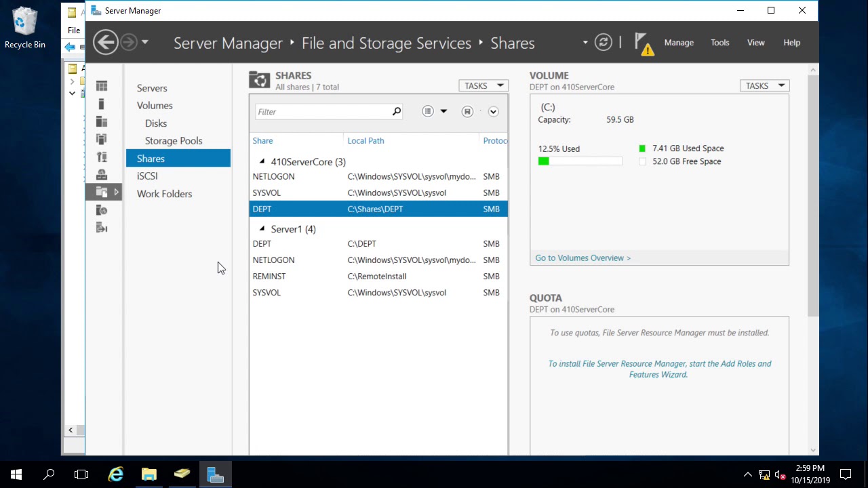Click File and Storage Services in the breadcrumb

click(x=387, y=43)
